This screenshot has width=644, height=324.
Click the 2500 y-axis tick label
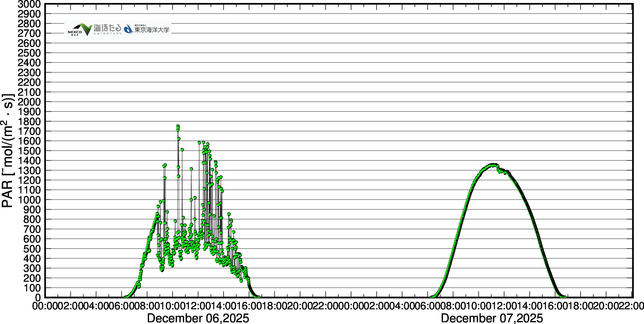point(29,53)
